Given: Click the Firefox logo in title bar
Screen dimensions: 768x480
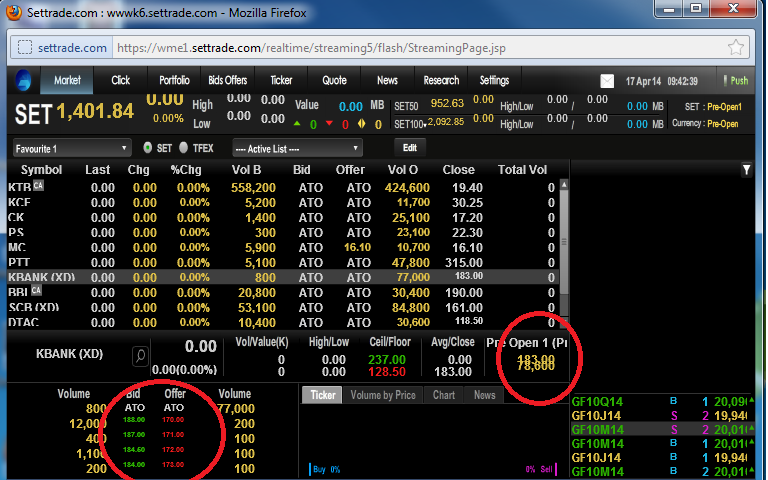Looking at the screenshot, I should (13, 12).
